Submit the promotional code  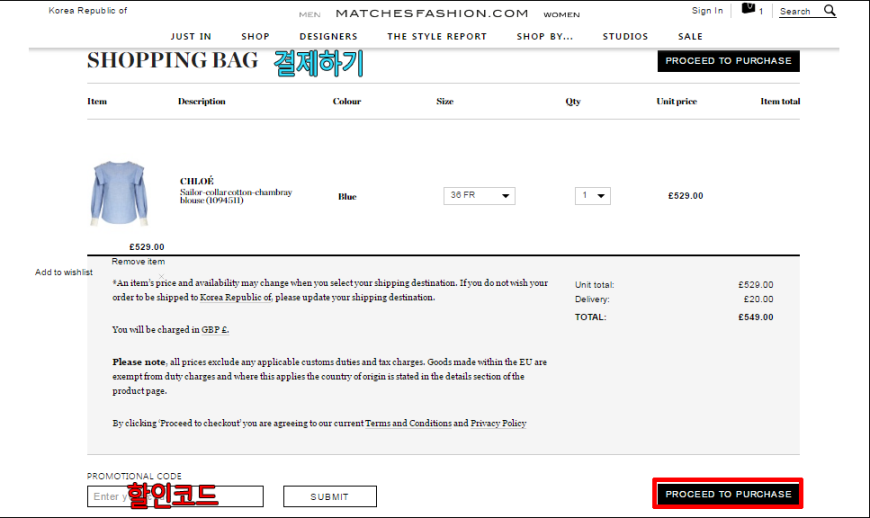[330, 496]
